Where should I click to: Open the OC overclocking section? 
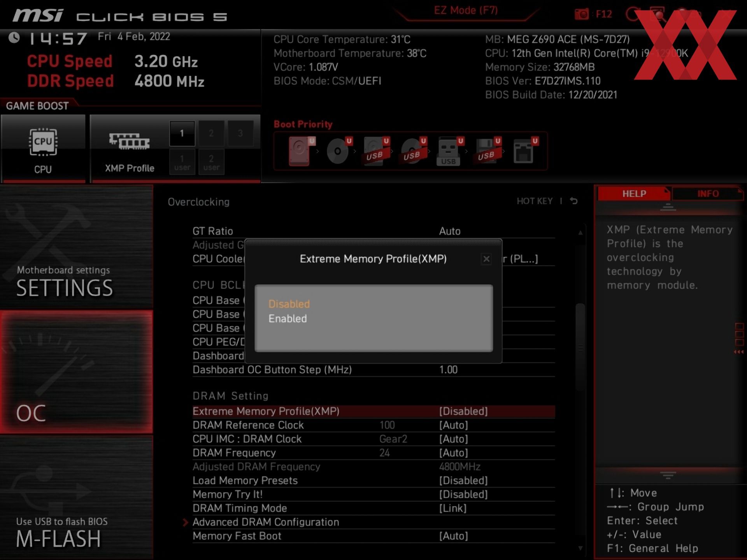point(76,372)
